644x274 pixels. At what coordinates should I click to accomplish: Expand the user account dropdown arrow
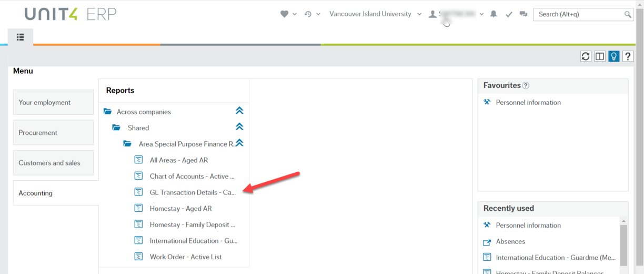point(481,14)
